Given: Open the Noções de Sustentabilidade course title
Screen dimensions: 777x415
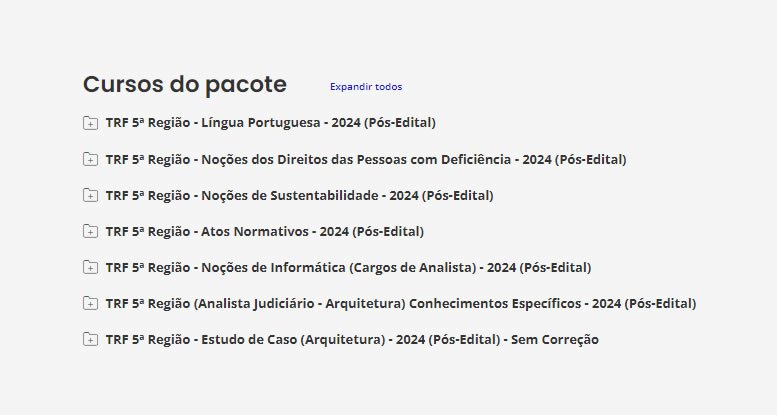Looking at the screenshot, I should coord(299,195).
